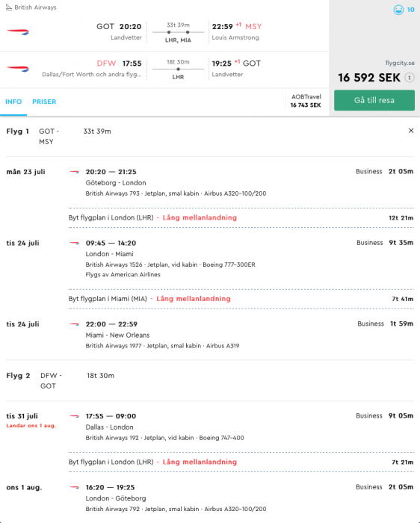The image size is (420, 523).
Task: Click airline logo beside London - Miami flight
Action: [x=74, y=243]
